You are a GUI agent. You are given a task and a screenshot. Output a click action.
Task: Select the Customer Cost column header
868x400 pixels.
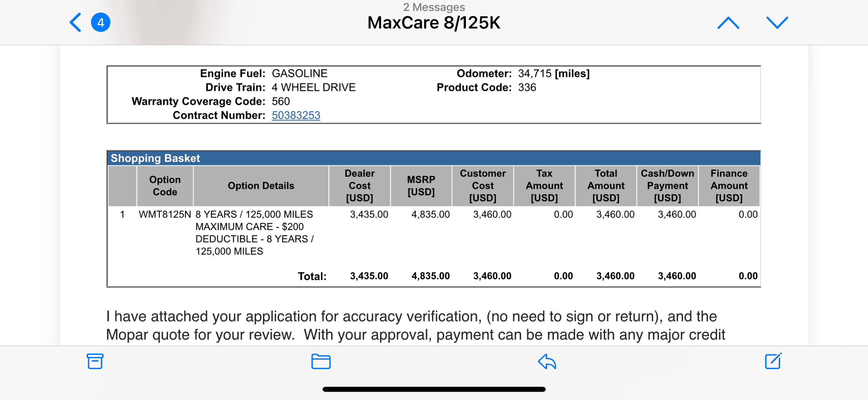tap(483, 186)
